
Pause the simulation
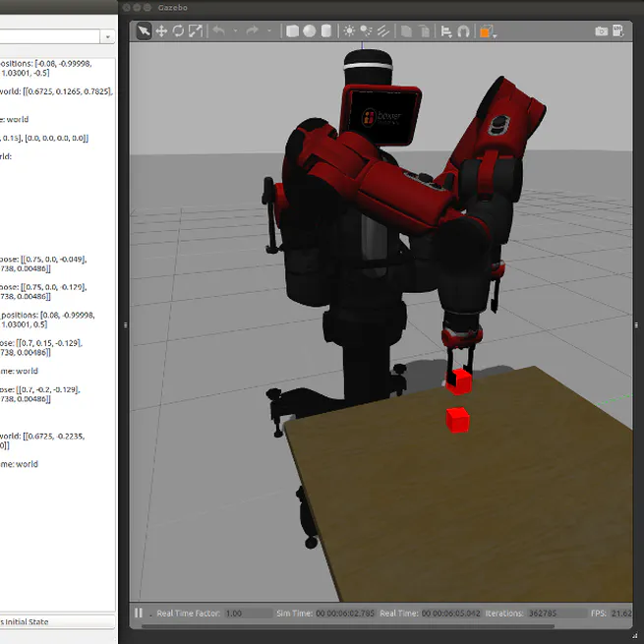(139, 614)
